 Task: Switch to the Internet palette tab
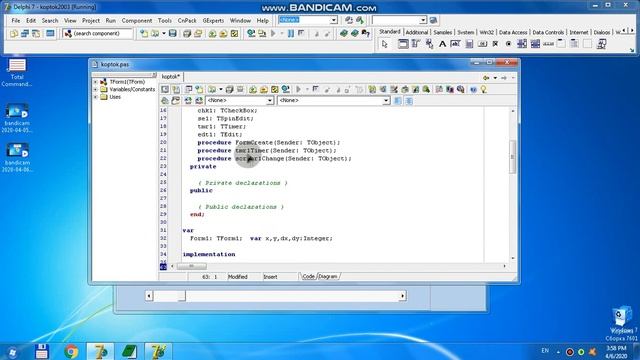[579, 32]
